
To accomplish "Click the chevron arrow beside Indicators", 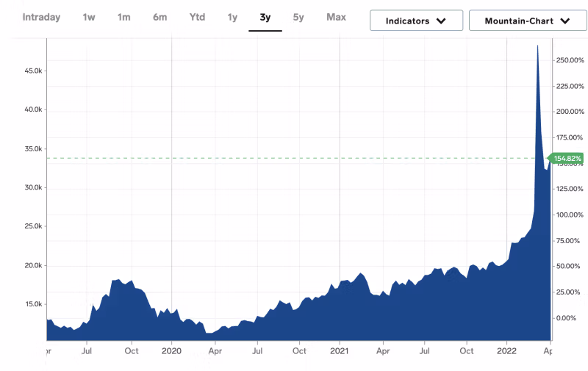I will (x=441, y=21).
